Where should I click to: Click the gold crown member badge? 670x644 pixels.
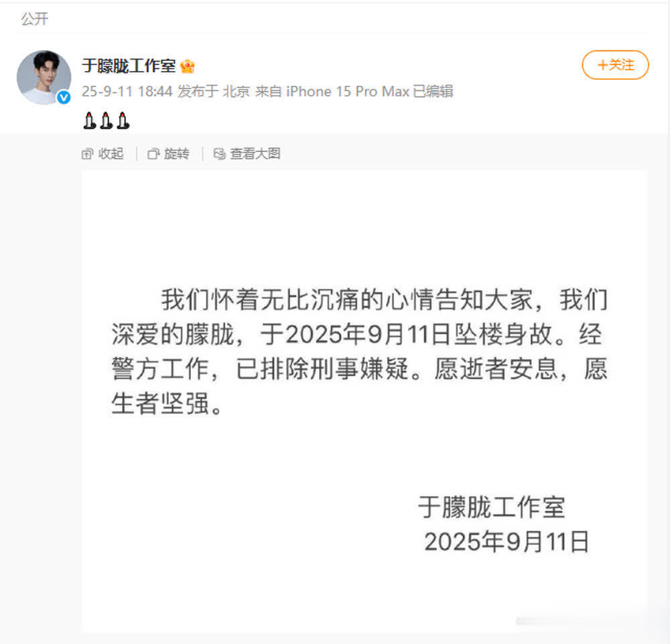pos(187,66)
